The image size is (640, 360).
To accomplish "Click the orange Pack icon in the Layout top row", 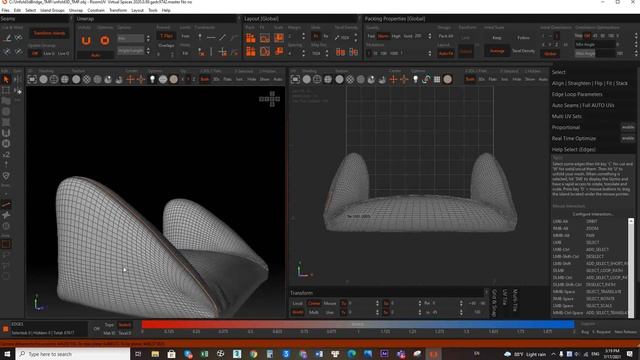I will click(251, 38).
